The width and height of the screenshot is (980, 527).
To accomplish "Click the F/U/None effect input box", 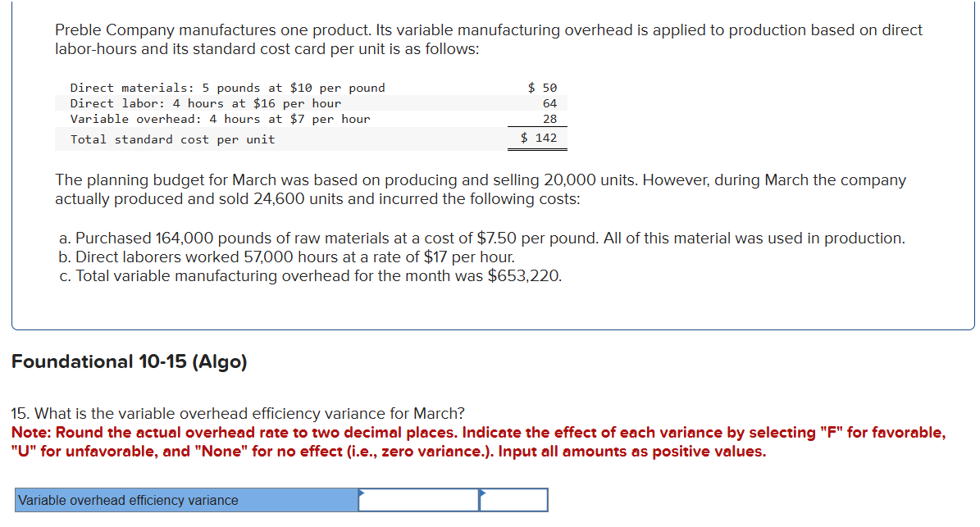I will (x=513, y=499).
